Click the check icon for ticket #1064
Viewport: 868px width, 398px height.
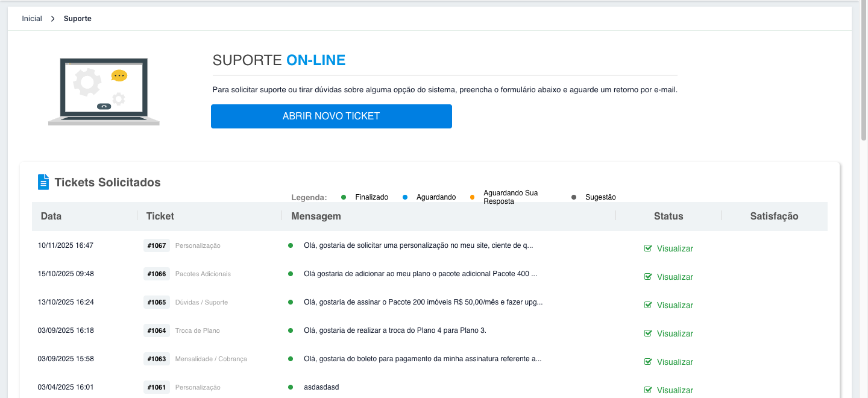point(648,333)
